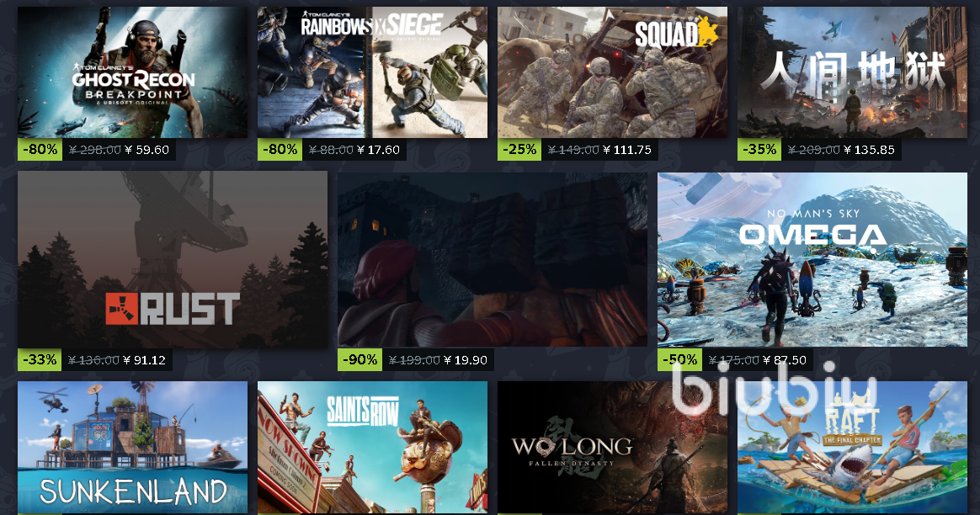980x515 pixels.
Task: Select the Squad game thumbnail
Action: pos(613,72)
